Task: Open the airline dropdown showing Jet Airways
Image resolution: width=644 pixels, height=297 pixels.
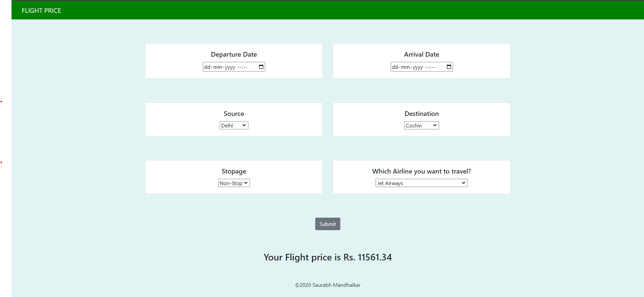Action: 418,183
